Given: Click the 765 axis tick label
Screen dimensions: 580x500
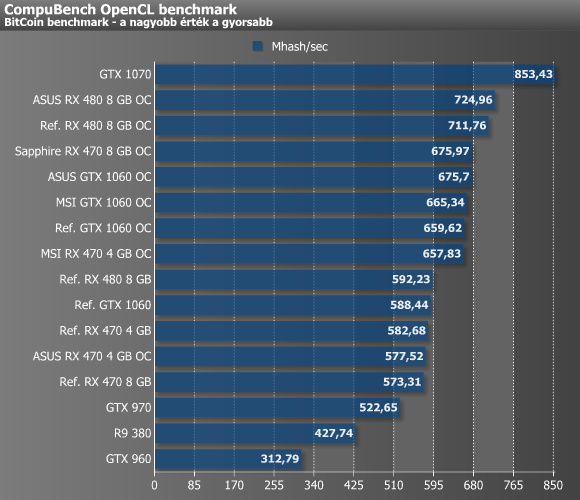Looking at the screenshot, I should coord(513,485).
